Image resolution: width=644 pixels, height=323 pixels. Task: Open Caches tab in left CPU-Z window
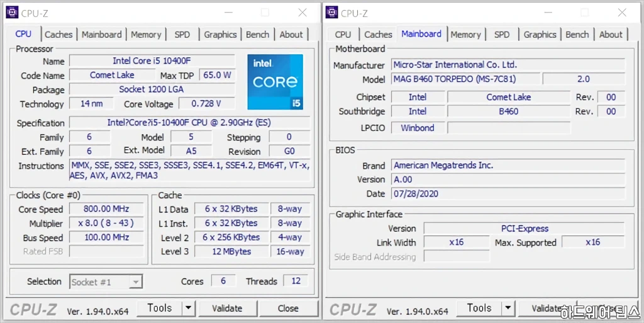point(58,35)
